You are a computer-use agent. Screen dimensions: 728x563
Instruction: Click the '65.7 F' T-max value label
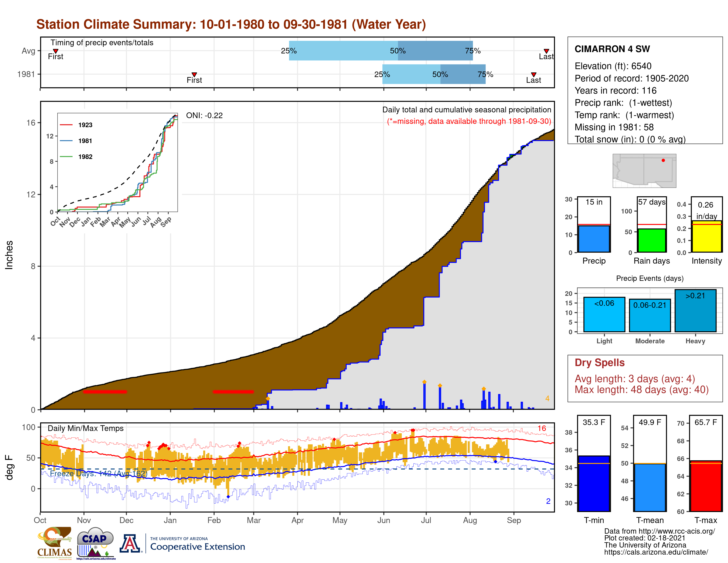point(706,422)
